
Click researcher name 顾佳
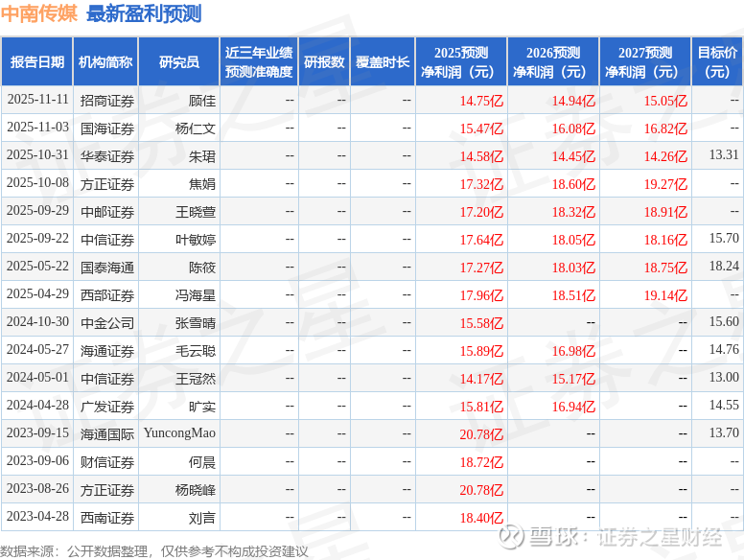(x=202, y=101)
